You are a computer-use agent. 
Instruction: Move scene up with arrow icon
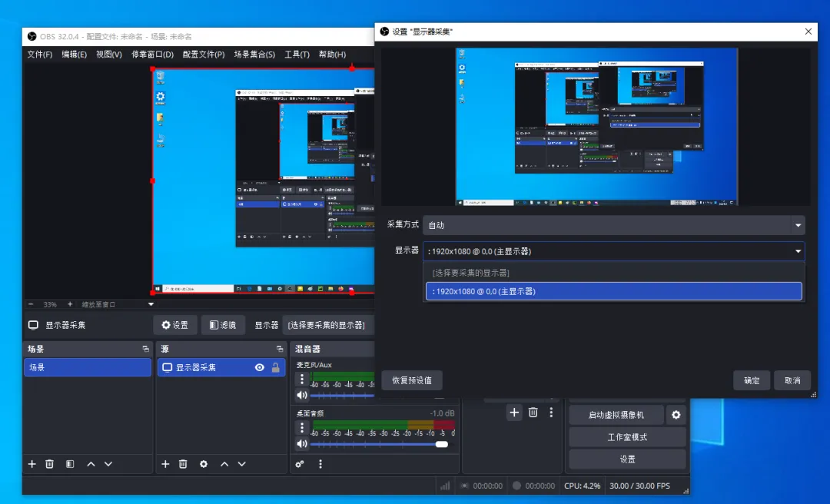tap(91, 464)
